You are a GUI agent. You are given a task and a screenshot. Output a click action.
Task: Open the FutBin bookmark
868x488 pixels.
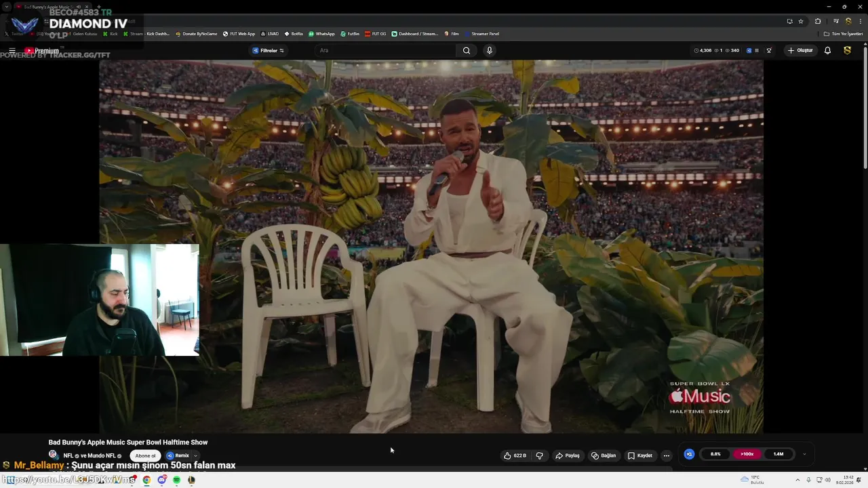(350, 33)
